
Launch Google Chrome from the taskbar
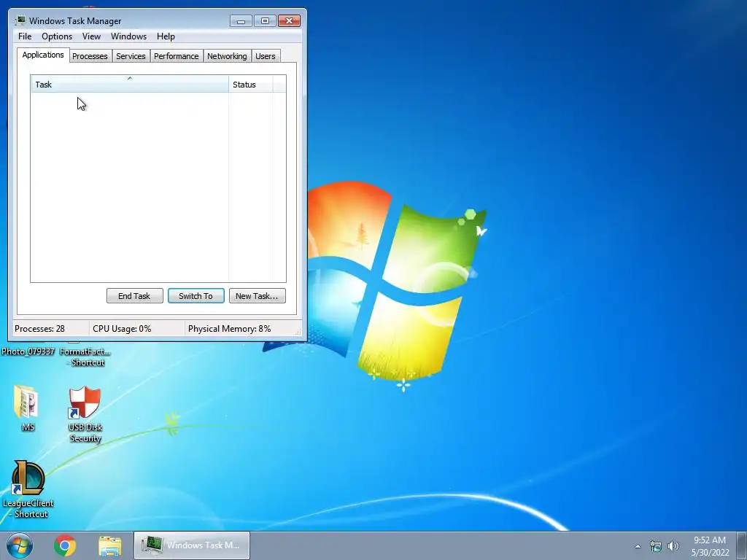coord(65,545)
